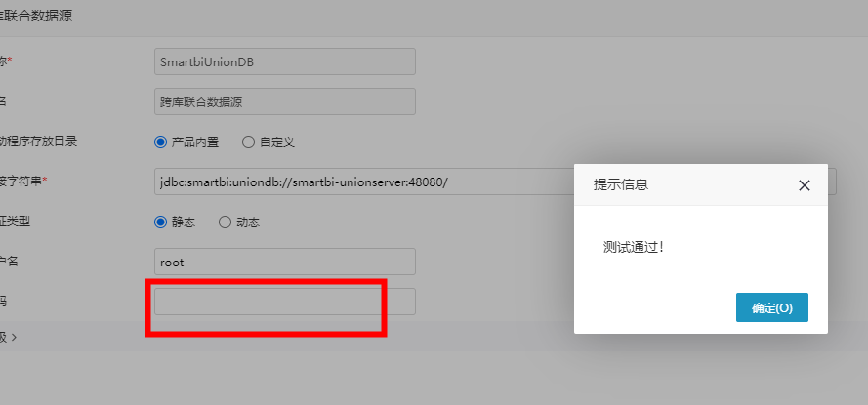Click the 程序存放目录 field label
Screen dimensions: 868x405
click(38, 142)
